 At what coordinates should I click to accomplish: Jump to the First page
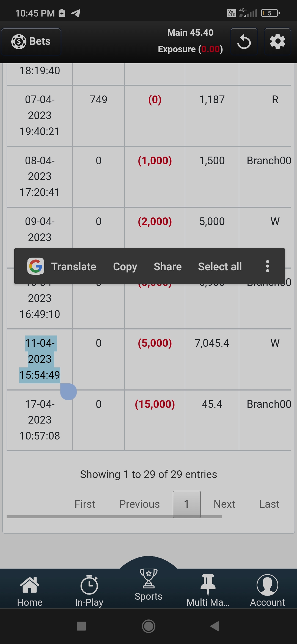pos(85,504)
